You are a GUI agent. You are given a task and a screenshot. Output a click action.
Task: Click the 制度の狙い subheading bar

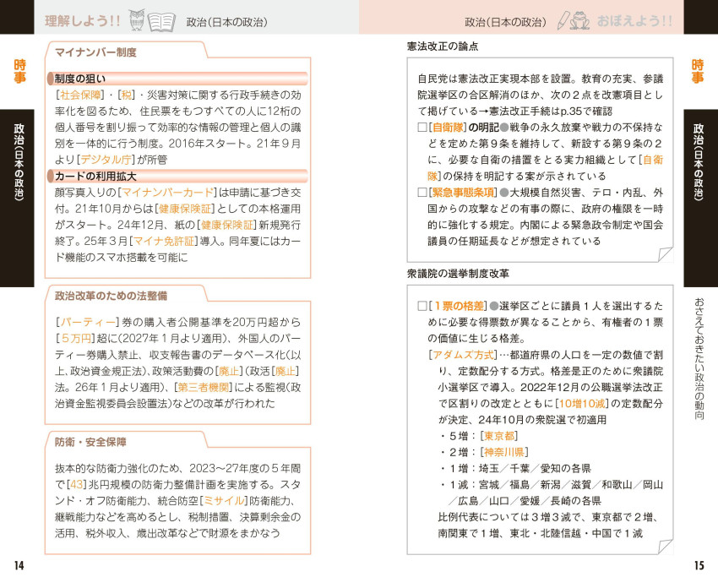pos(177,79)
